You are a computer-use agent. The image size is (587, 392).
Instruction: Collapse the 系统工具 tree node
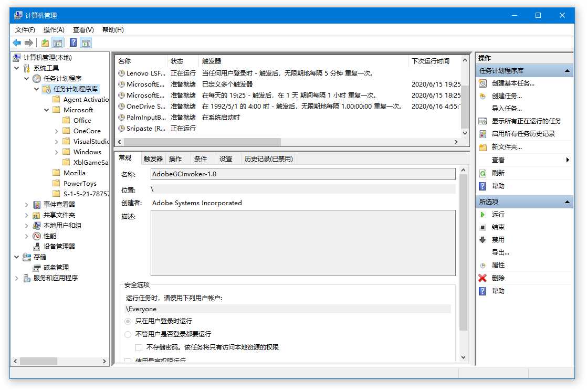click(x=16, y=68)
